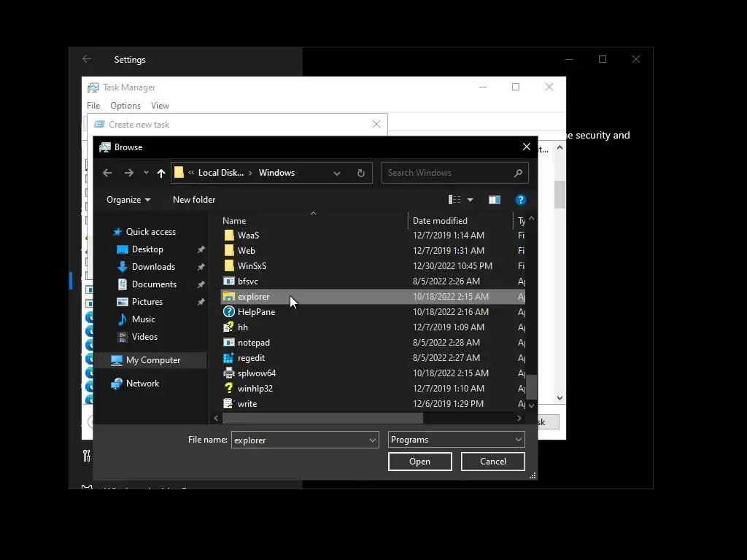Open Task Manager View menu
This screenshot has width=747, height=560.
click(x=160, y=106)
